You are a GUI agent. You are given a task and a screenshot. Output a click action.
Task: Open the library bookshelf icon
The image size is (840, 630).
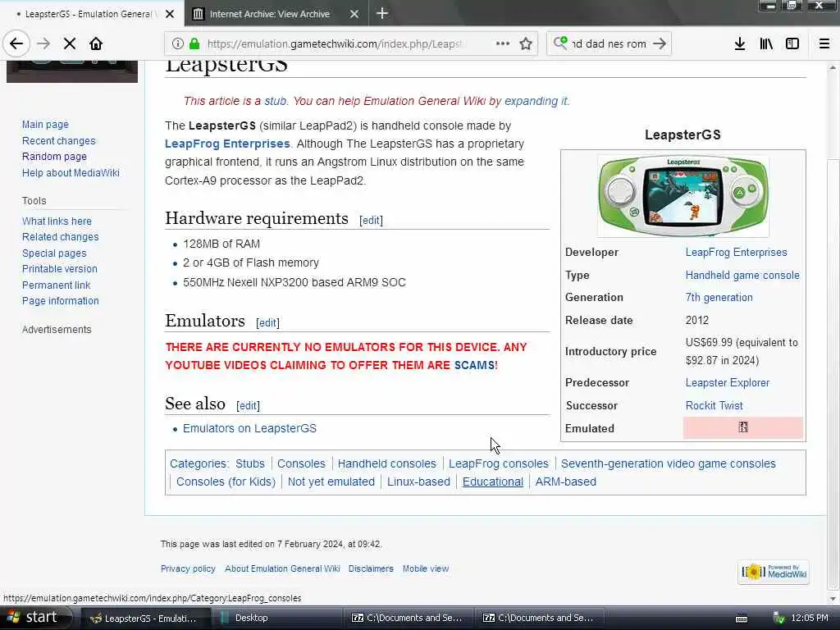click(x=766, y=43)
